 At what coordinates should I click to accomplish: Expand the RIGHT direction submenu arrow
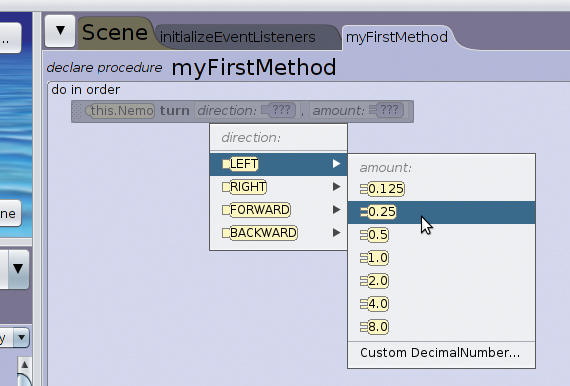click(337, 187)
